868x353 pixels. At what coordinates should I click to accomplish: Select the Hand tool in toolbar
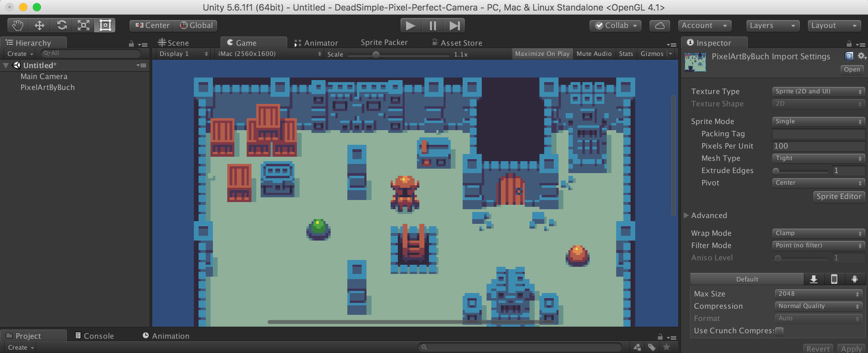pyautogui.click(x=18, y=26)
